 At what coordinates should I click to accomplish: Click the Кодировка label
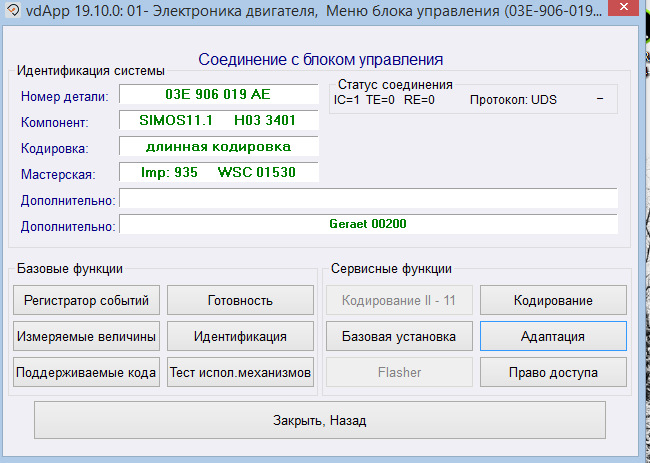54,148
